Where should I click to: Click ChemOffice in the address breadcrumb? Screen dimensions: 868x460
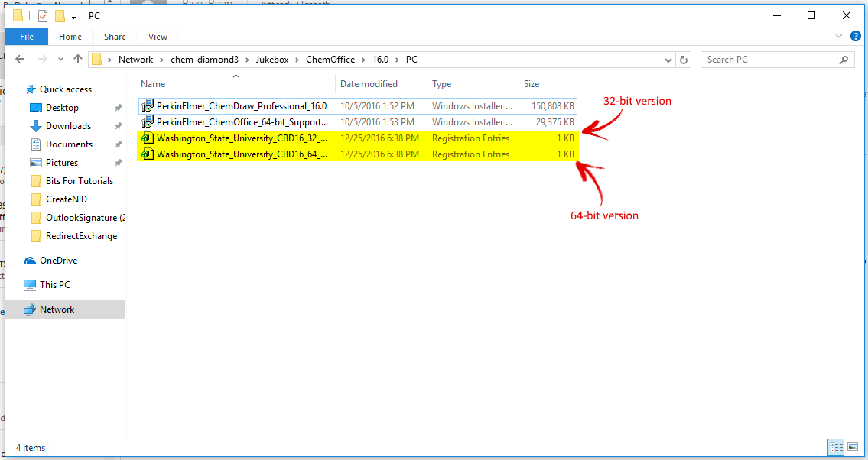pos(330,60)
